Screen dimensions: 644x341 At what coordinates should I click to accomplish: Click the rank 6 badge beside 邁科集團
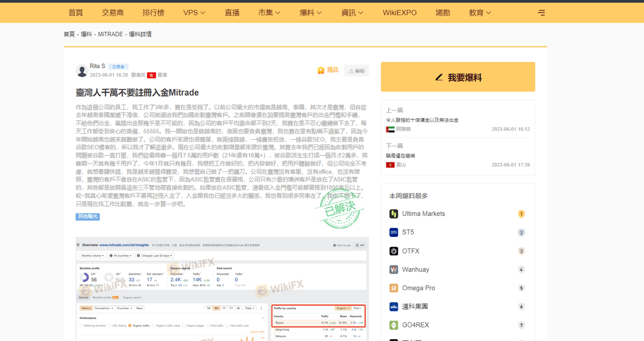pyautogui.click(x=521, y=307)
